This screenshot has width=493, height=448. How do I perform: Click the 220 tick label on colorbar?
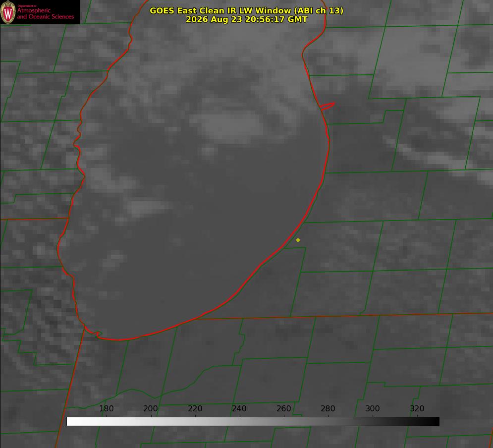(x=195, y=408)
